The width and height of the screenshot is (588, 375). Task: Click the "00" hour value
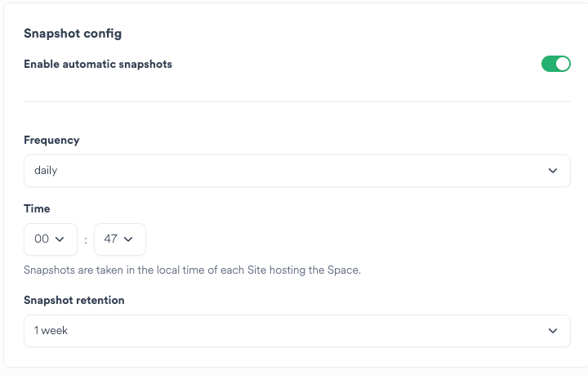(x=42, y=239)
